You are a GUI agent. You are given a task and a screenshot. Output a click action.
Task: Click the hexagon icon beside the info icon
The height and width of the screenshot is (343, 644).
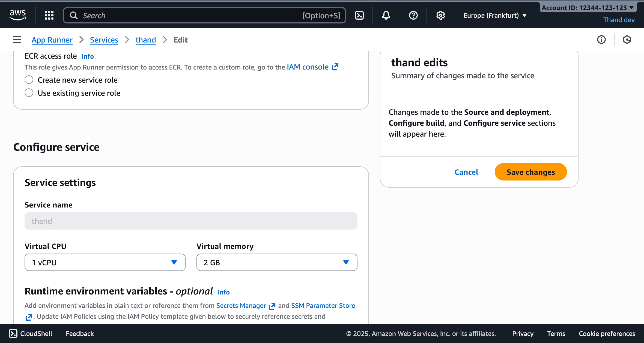[x=627, y=40]
